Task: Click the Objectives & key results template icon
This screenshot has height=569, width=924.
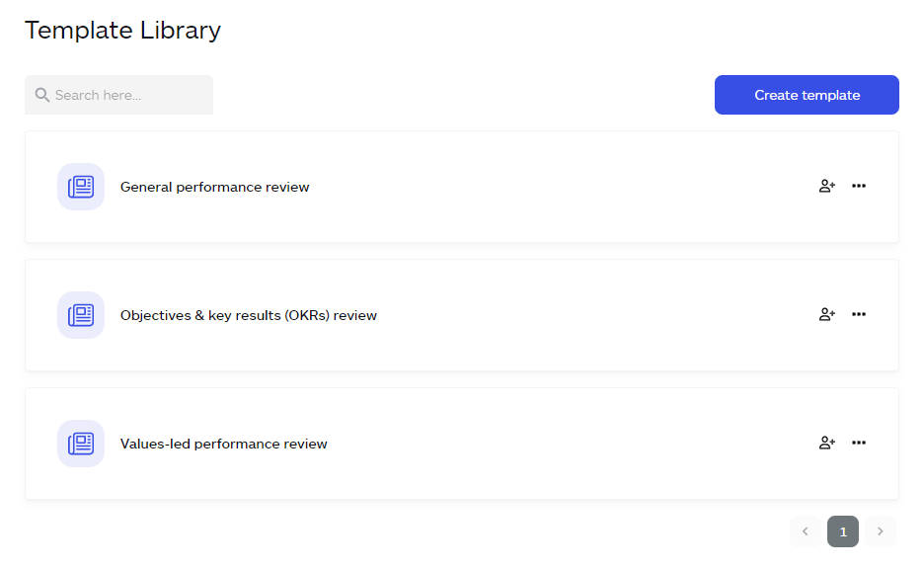Action: pos(80,314)
